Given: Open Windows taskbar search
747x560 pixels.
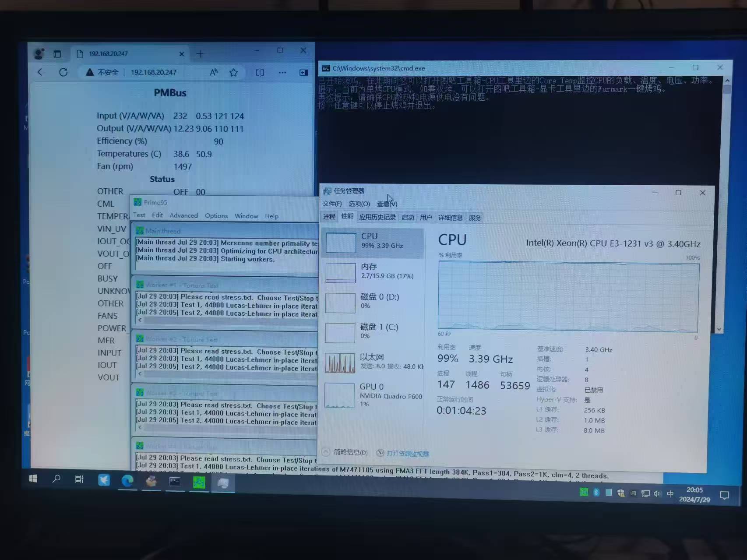Looking at the screenshot, I should tap(56, 479).
